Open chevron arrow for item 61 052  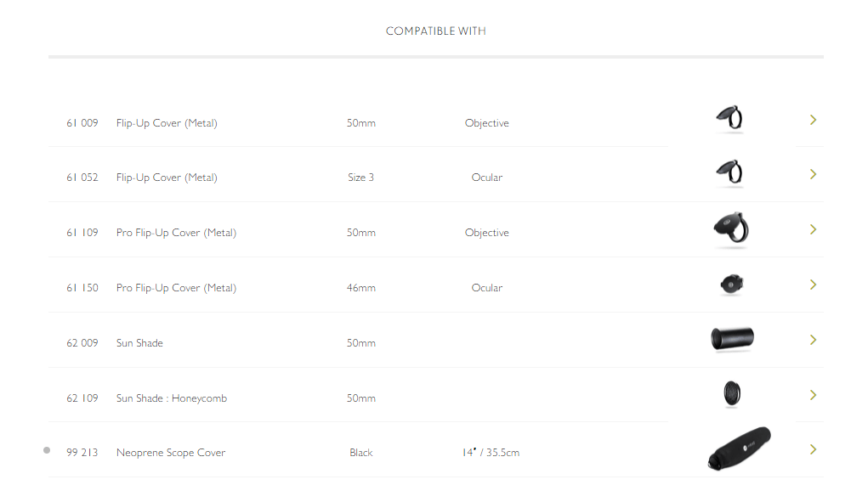(x=813, y=174)
